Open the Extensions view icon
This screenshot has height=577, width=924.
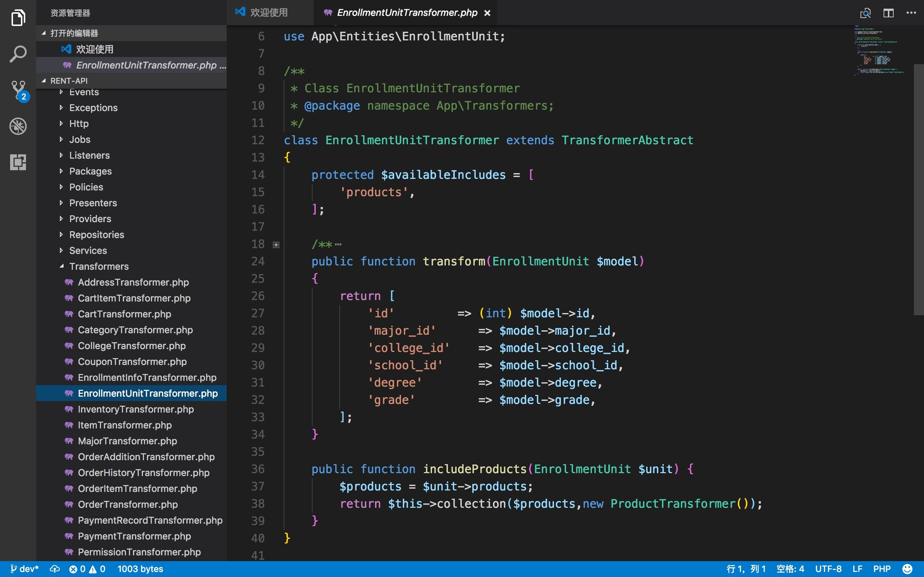(18, 162)
